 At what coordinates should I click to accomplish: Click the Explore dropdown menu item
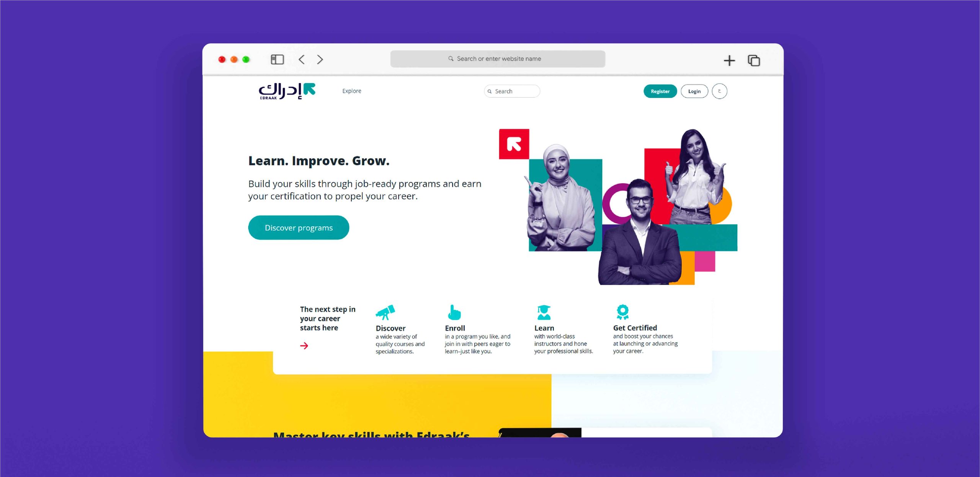click(x=352, y=91)
